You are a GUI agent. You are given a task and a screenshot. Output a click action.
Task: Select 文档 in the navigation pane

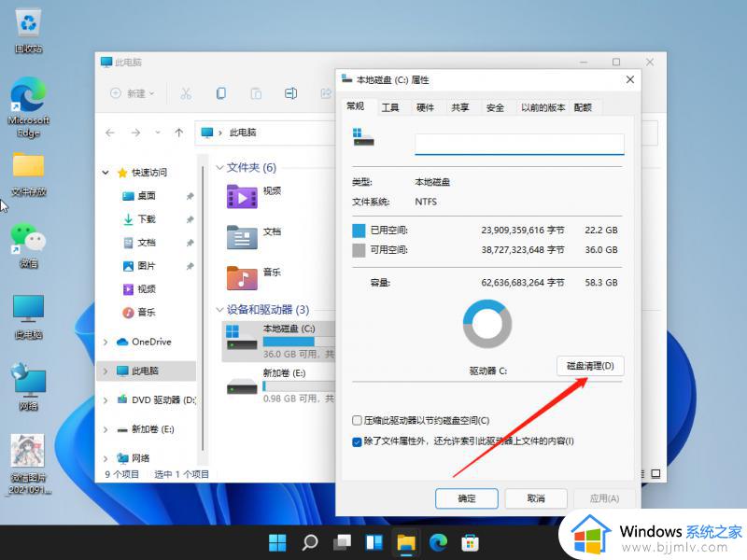146,243
